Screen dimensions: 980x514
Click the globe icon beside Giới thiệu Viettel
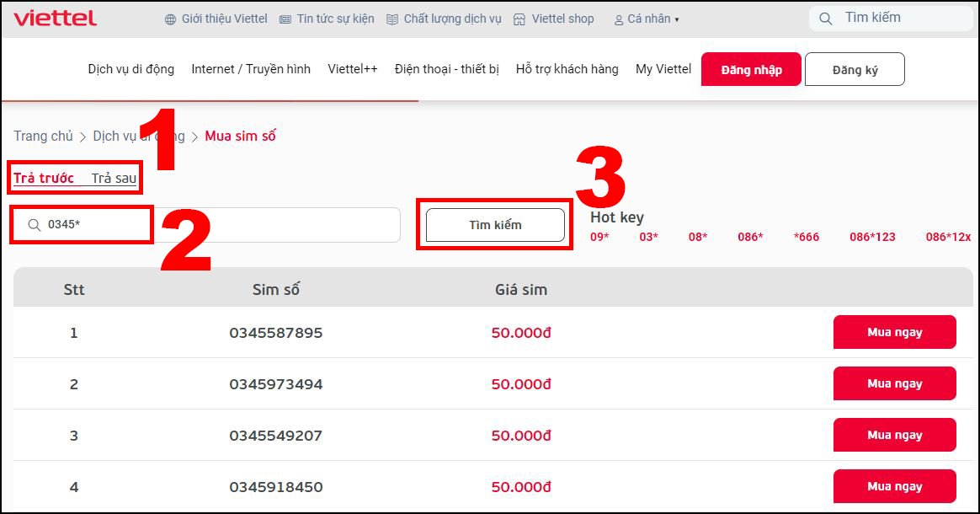(170, 19)
